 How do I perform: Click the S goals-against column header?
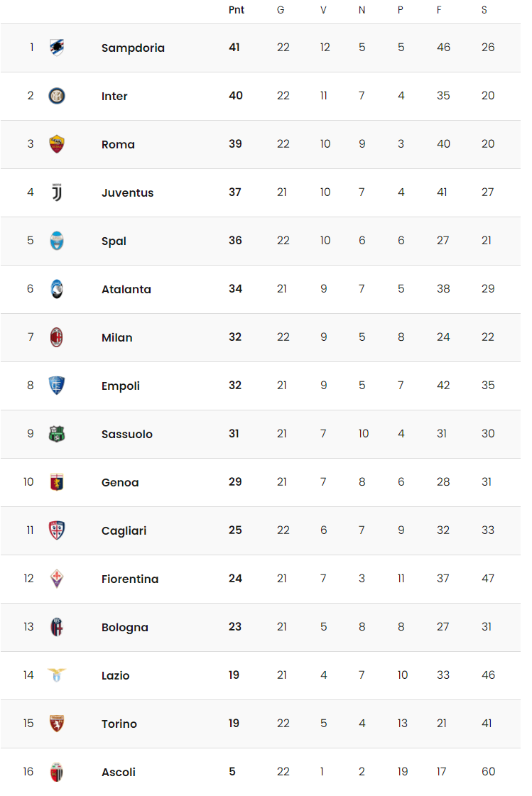click(x=484, y=10)
